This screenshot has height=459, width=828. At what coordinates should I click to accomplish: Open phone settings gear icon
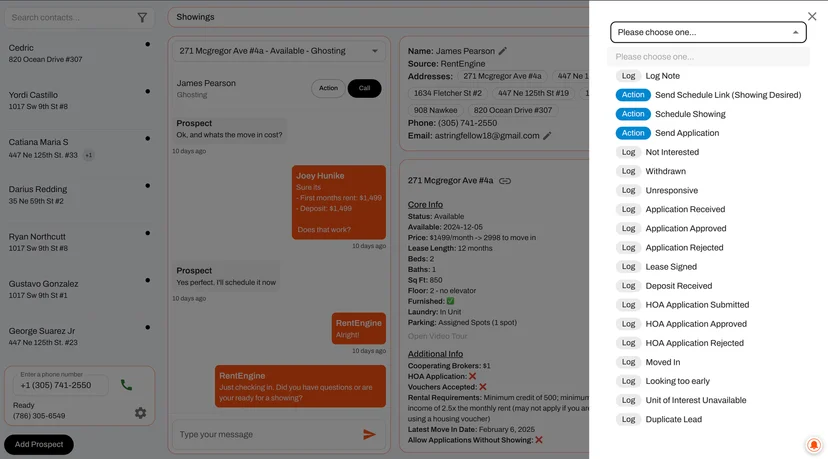140,413
